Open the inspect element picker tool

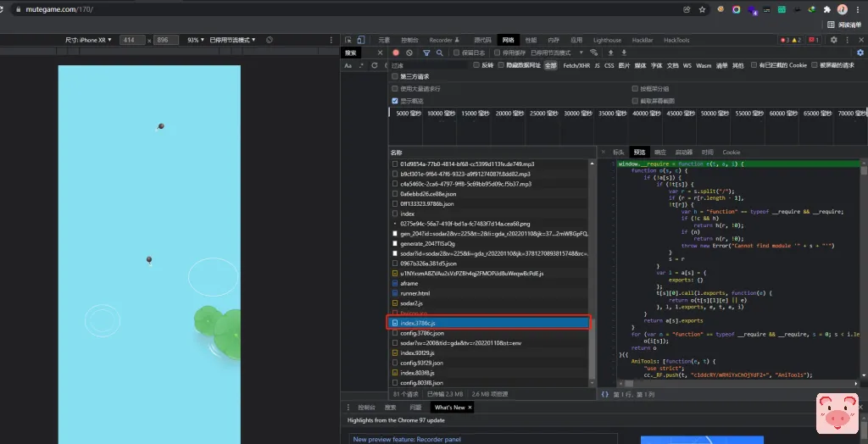tap(348, 40)
